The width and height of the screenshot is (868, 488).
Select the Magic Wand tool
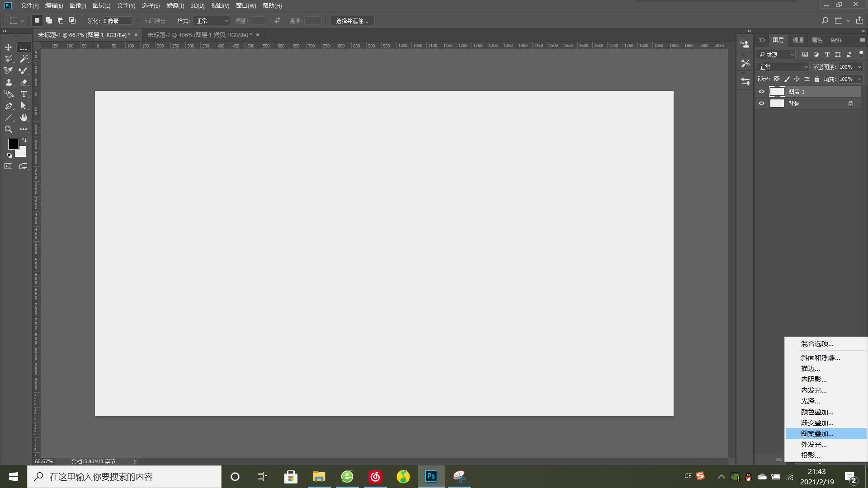click(x=24, y=59)
